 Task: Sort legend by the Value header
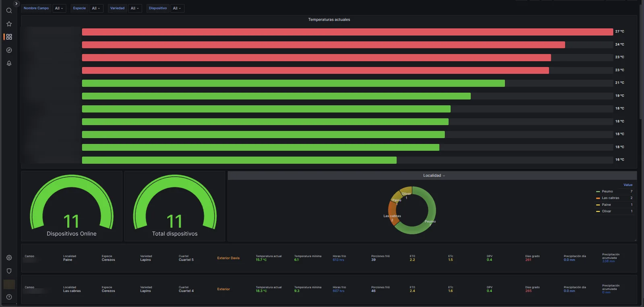pyautogui.click(x=628, y=185)
